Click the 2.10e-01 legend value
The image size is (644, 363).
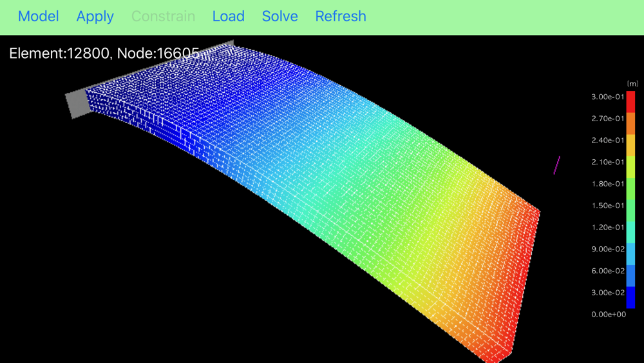pyautogui.click(x=607, y=162)
